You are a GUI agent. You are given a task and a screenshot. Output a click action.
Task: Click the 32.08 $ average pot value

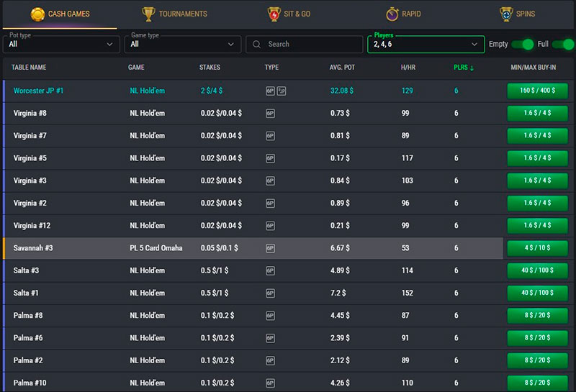[x=341, y=91]
